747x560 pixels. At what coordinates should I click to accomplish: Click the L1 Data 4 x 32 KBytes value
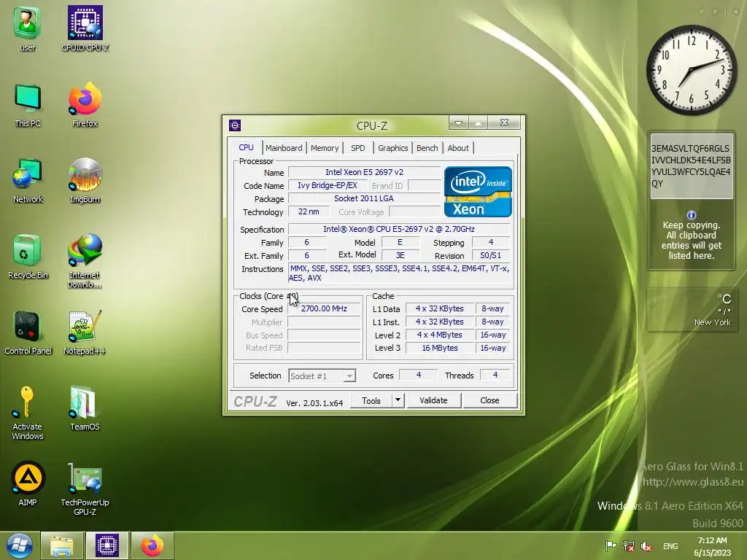(440, 308)
